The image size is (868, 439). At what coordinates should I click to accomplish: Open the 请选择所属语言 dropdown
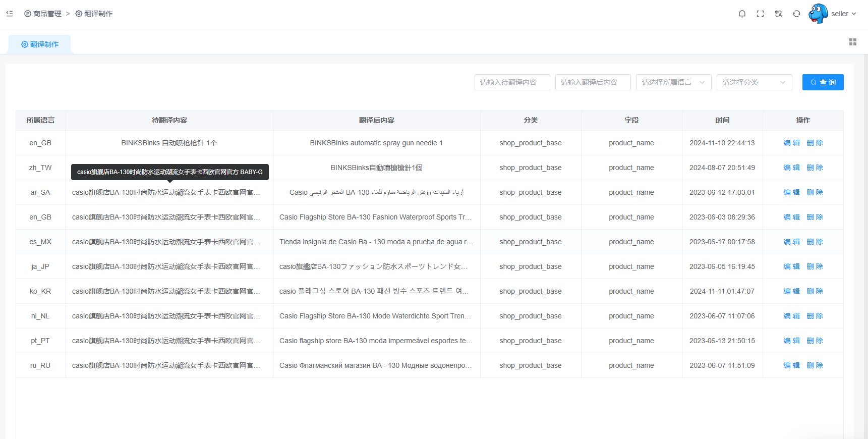tap(673, 82)
